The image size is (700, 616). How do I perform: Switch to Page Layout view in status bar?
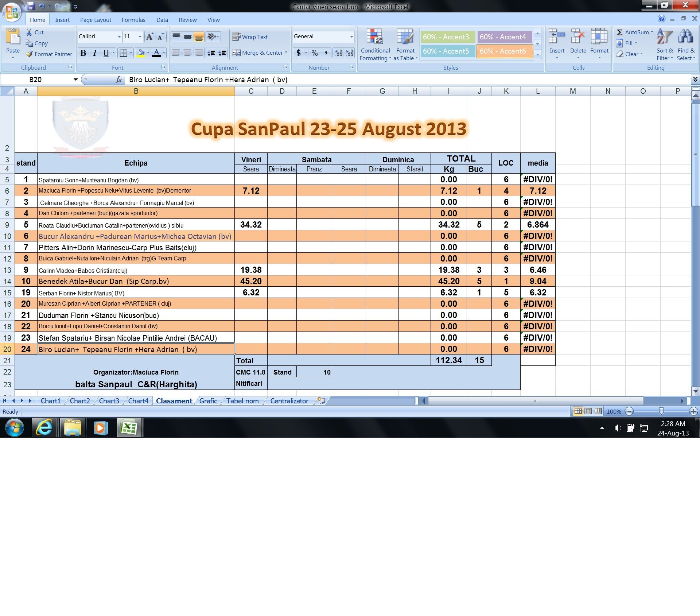coord(588,411)
